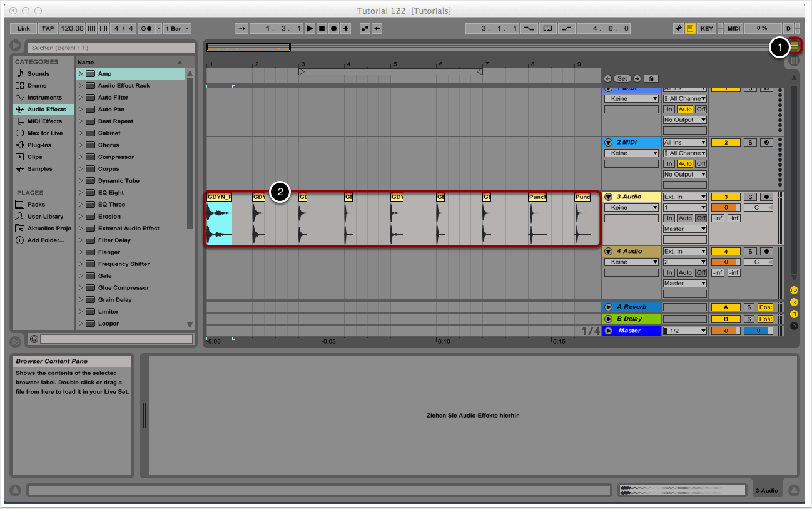
Task: Click the Arrangement Record button
Action: point(333,29)
